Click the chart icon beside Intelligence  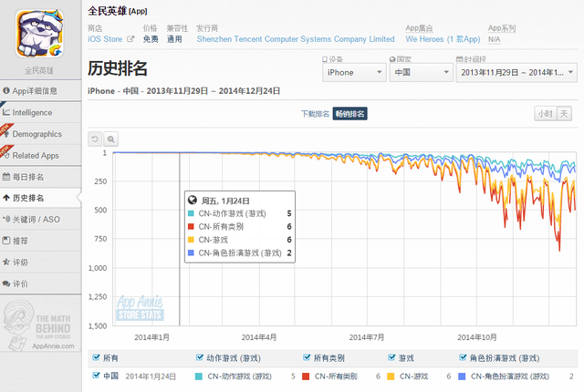point(6,111)
